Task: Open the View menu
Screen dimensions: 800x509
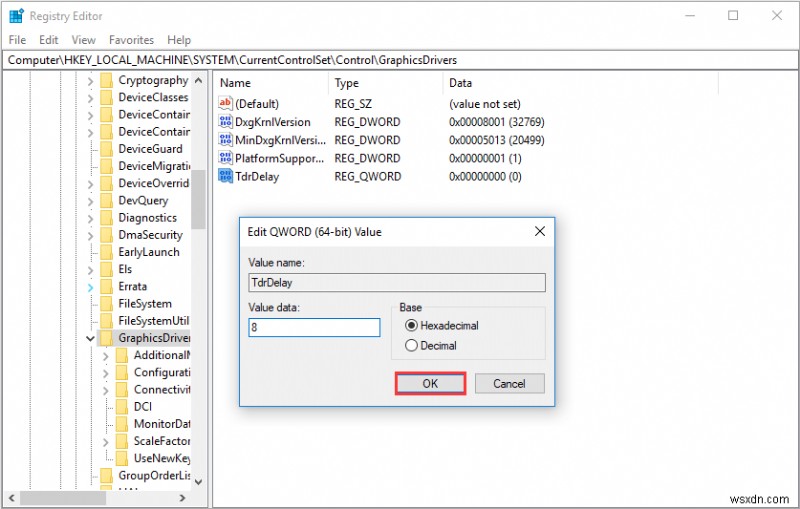Action: [x=83, y=40]
